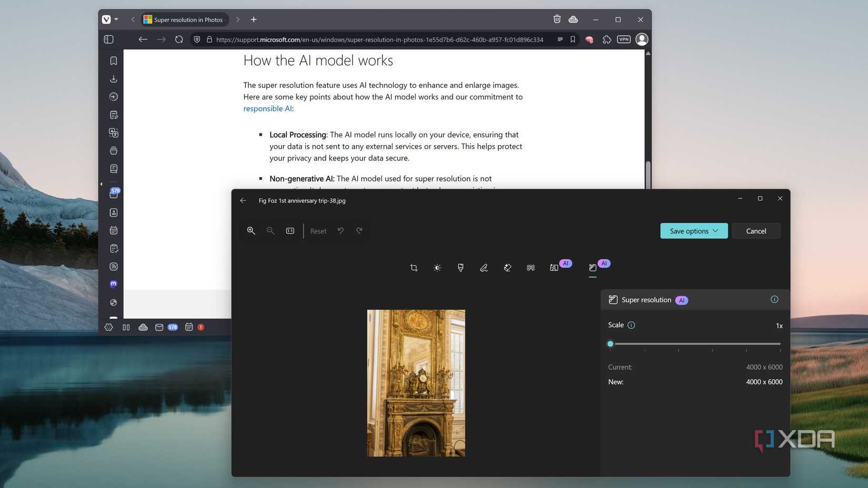Open Downloads panel in Vivaldi sidebar
The height and width of the screenshot is (488, 868).
(x=114, y=79)
